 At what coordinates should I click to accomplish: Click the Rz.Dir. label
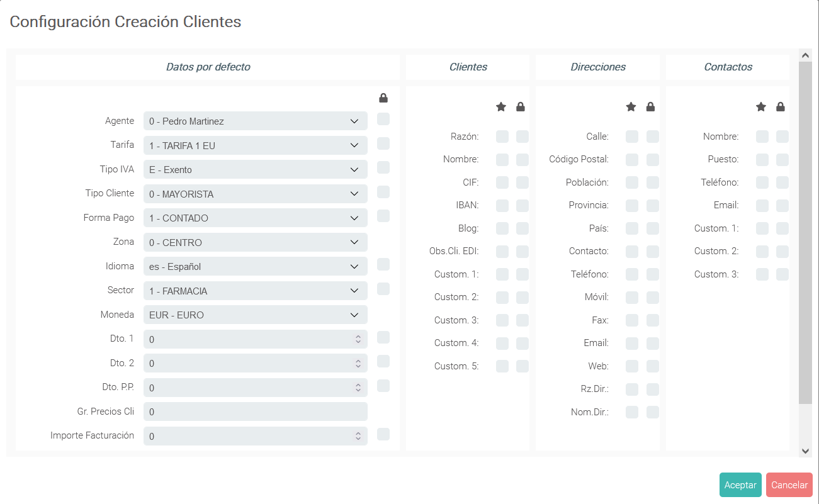pyautogui.click(x=595, y=389)
